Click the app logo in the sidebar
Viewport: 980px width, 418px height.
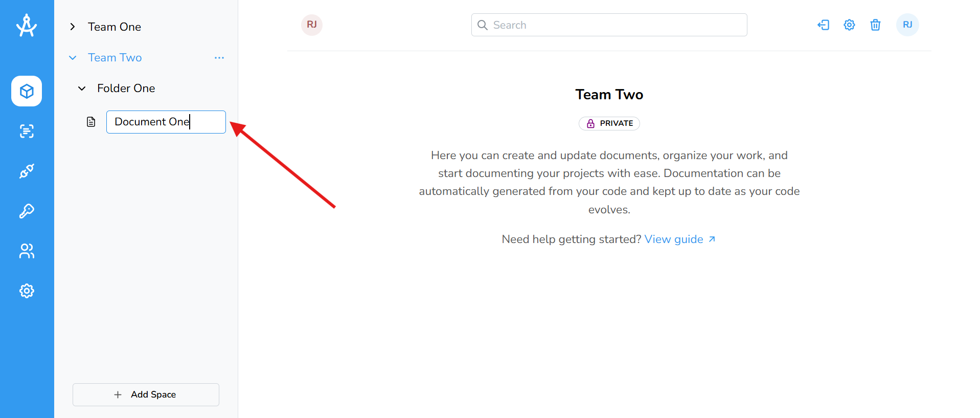coord(27,26)
